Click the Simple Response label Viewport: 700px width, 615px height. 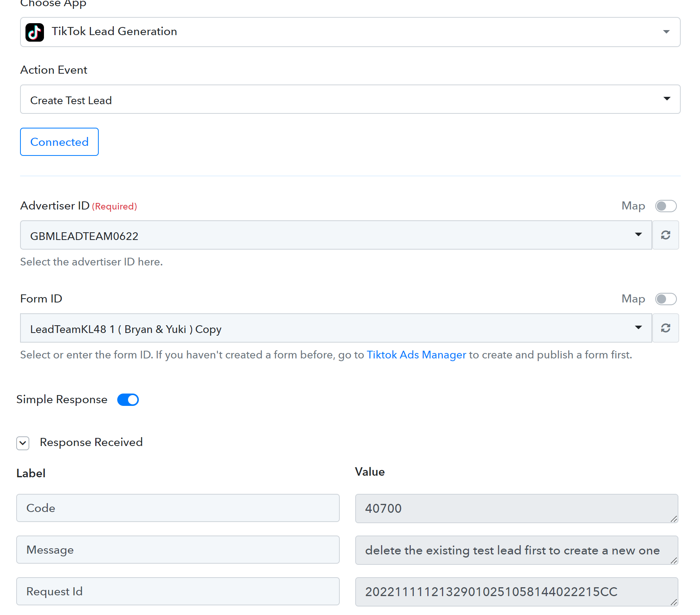point(62,400)
